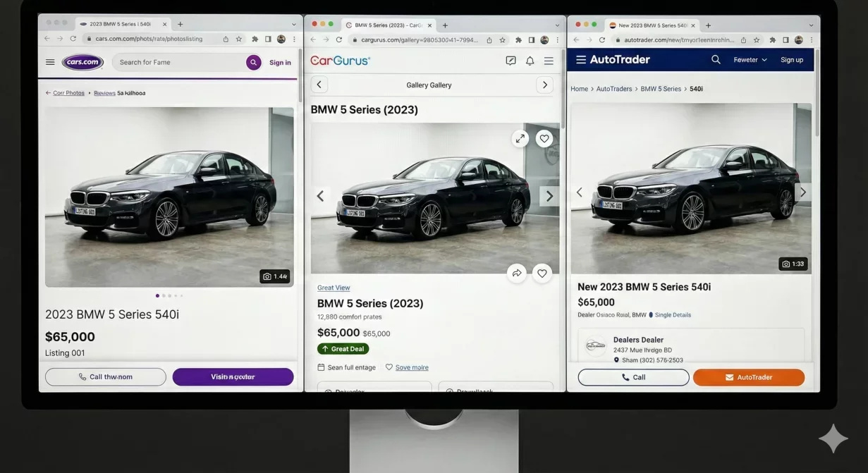The height and width of the screenshot is (473, 868).
Task: Go back in the AutoTrader browser
Action: [576, 40]
